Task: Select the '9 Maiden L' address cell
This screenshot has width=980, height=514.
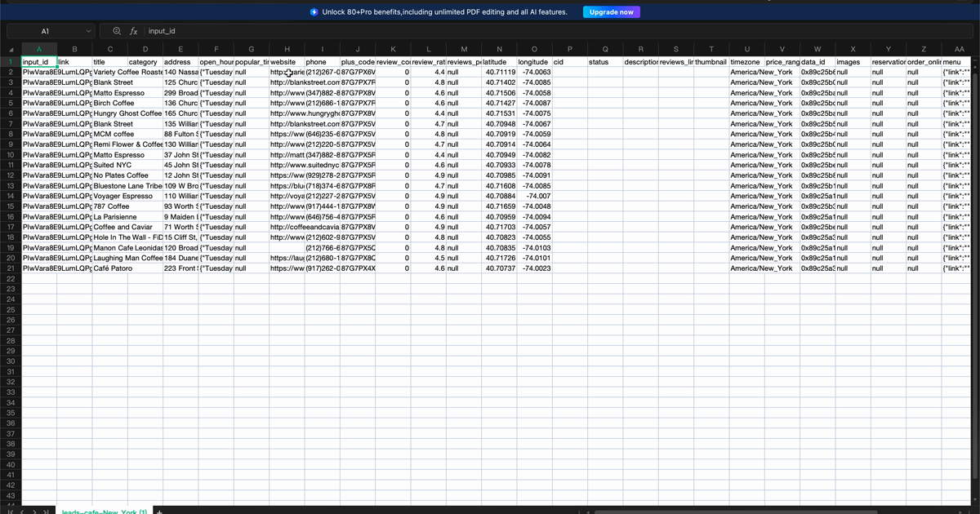Action: click(181, 217)
